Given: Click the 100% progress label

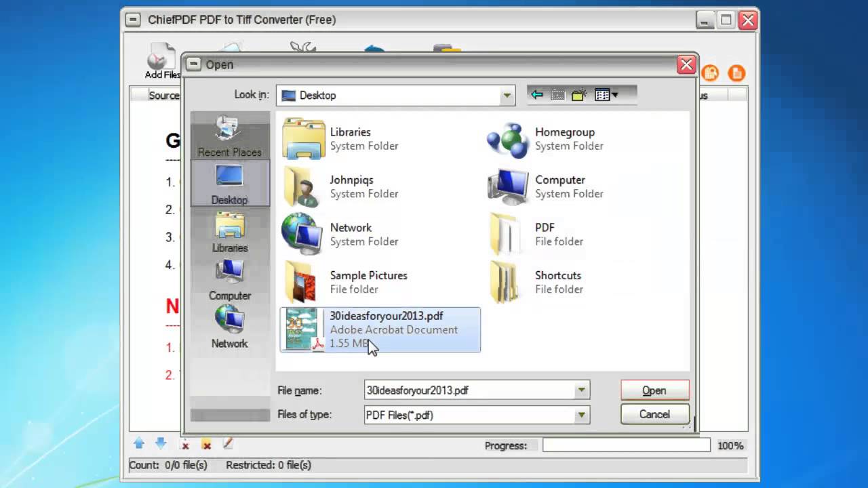Looking at the screenshot, I should [x=730, y=446].
